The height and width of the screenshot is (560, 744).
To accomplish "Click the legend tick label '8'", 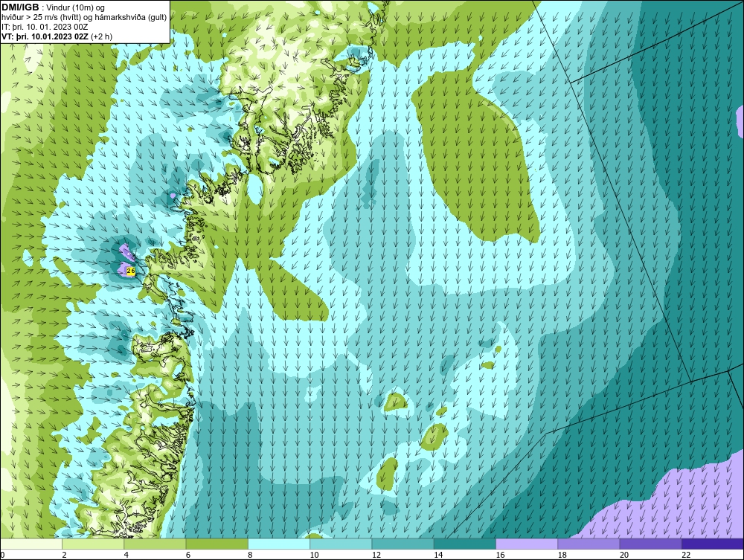I will (250, 556).
